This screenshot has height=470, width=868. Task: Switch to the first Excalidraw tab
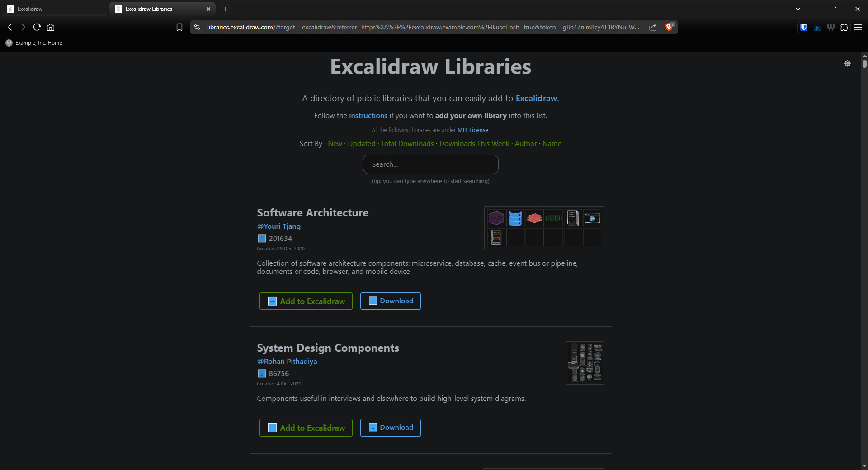tap(54, 9)
